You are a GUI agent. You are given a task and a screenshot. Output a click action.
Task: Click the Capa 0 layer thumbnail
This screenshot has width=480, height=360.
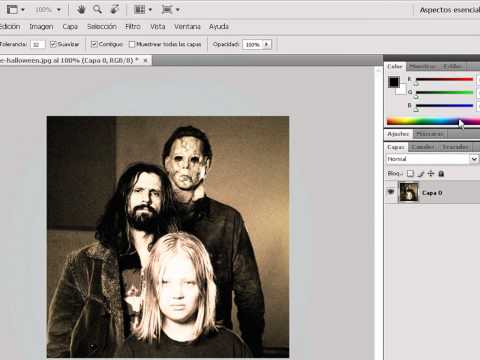pyautogui.click(x=409, y=192)
